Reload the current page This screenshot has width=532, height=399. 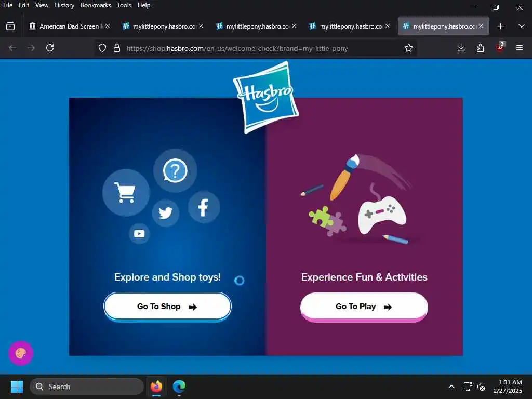[x=50, y=48]
